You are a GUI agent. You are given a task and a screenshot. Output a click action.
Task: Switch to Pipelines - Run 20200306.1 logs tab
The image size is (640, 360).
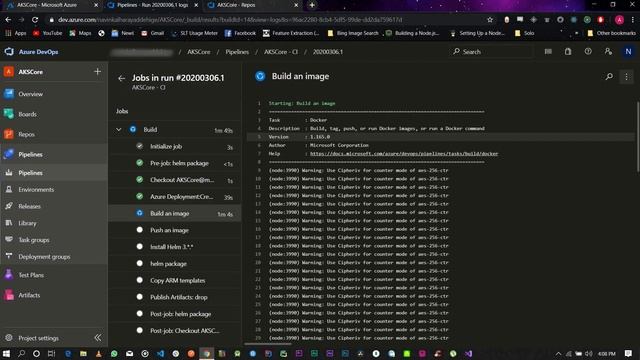(x=152, y=5)
